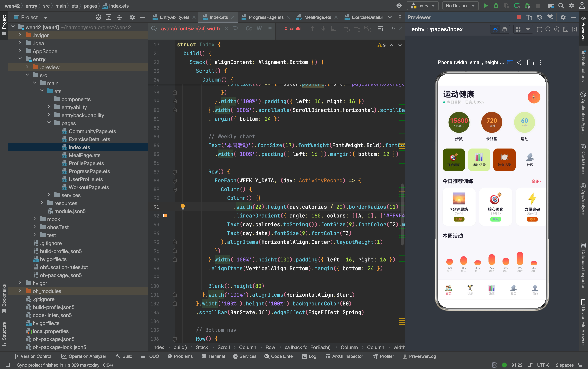Open Code Linter tool window

279,356
